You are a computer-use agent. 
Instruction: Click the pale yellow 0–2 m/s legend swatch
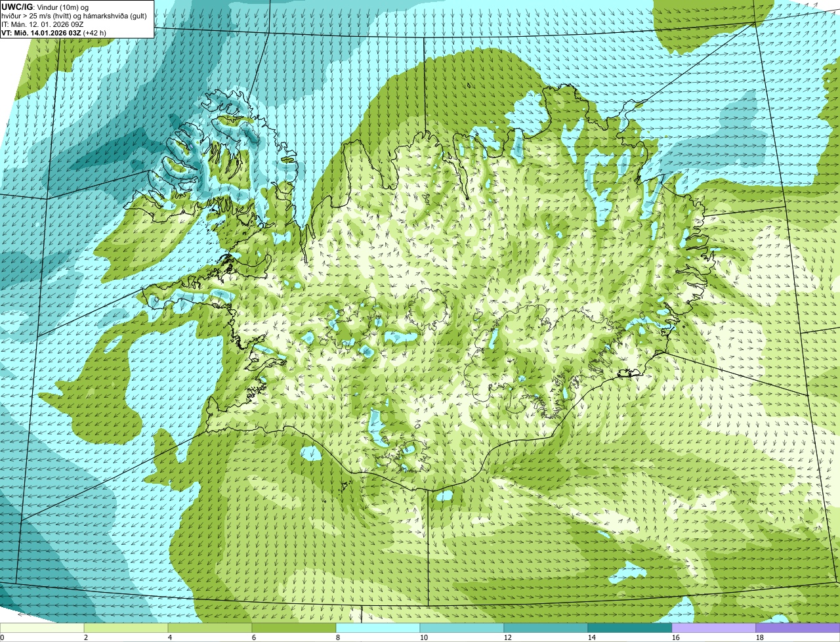(x=42, y=628)
